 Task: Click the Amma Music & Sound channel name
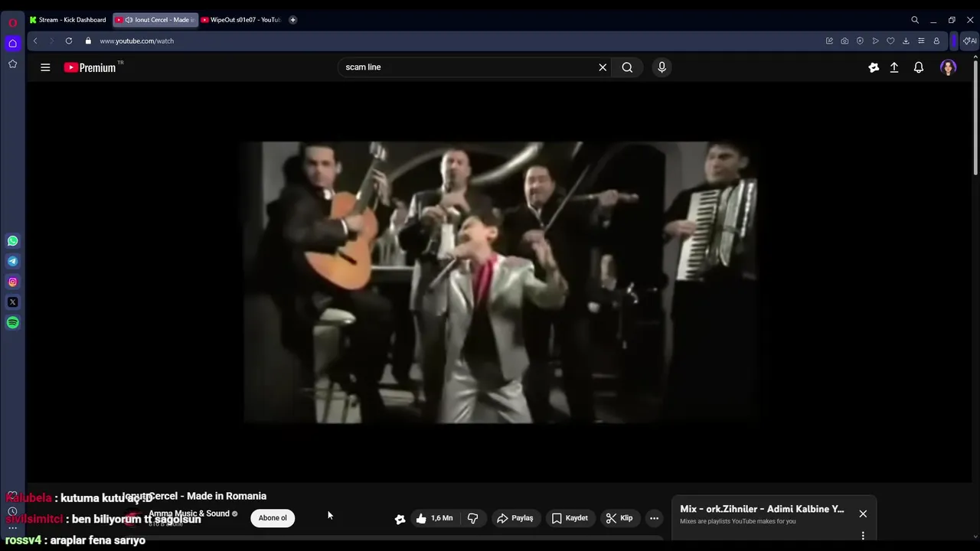pyautogui.click(x=189, y=514)
